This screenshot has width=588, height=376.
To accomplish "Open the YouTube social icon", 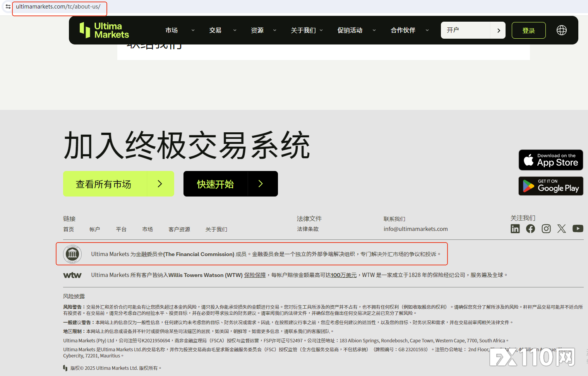I will (578, 229).
